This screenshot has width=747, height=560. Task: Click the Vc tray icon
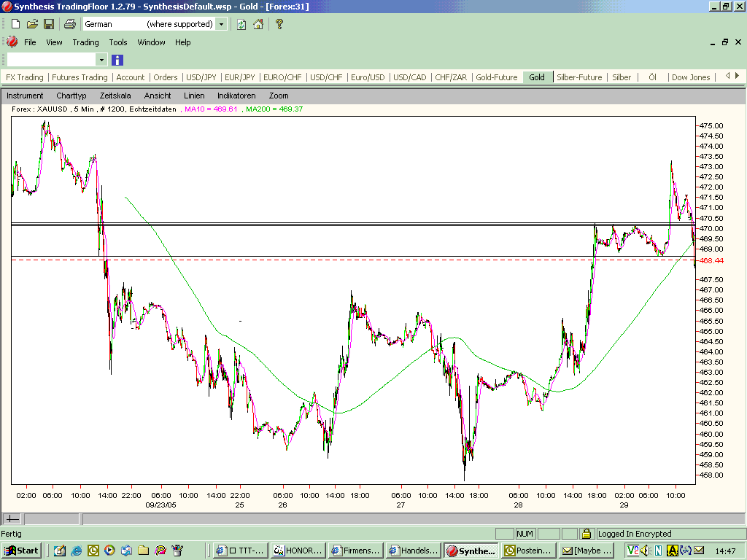pos(632,551)
